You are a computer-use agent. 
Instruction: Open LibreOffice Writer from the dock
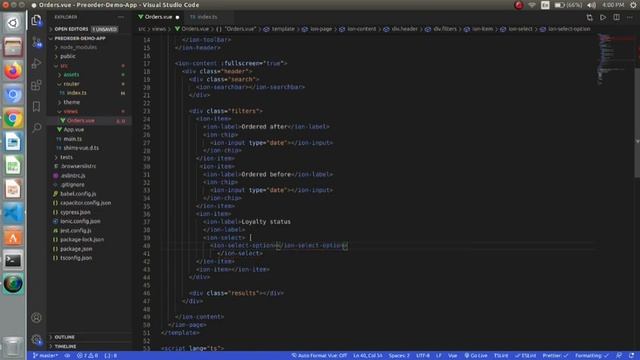[13, 142]
